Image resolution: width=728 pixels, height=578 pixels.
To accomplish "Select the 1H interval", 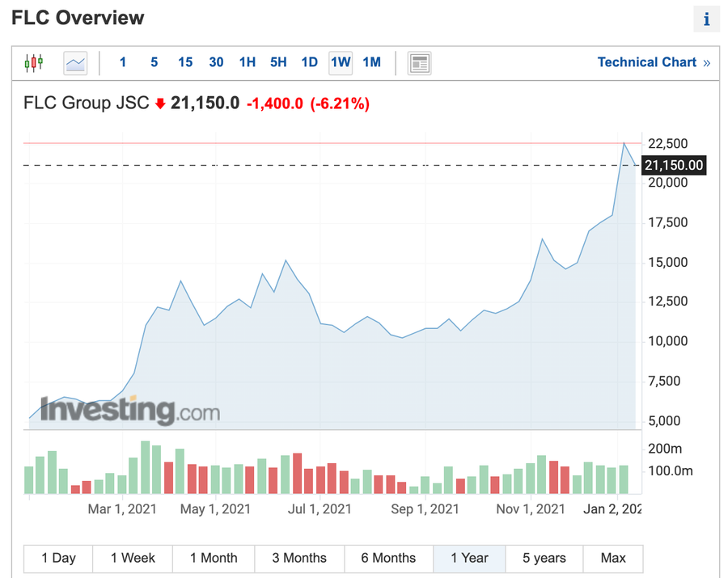I will [248, 62].
